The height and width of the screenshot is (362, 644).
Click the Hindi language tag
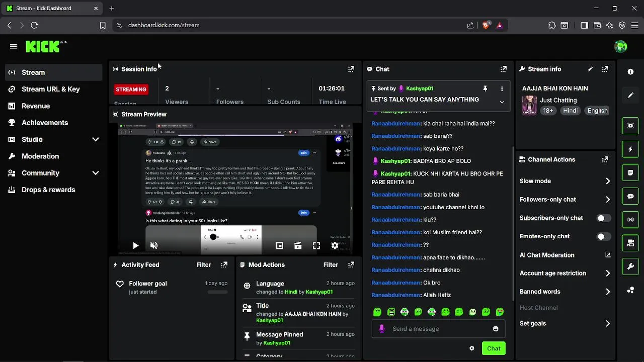(x=570, y=111)
